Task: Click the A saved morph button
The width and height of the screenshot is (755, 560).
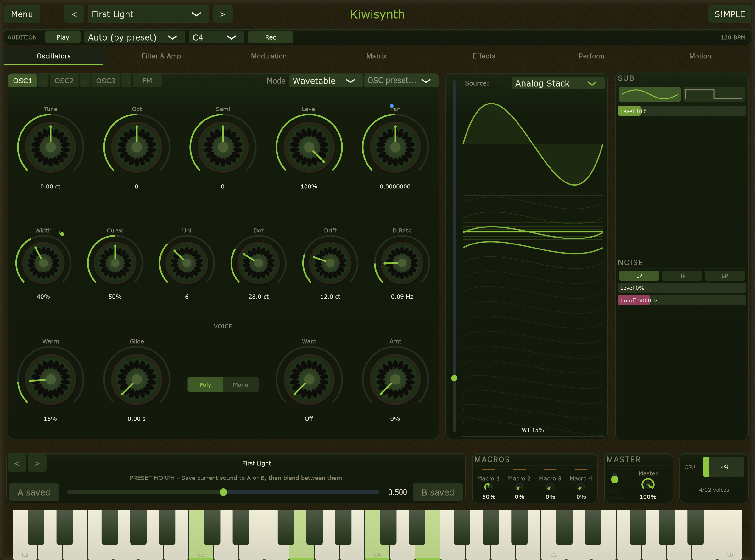Action: point(34,492)
